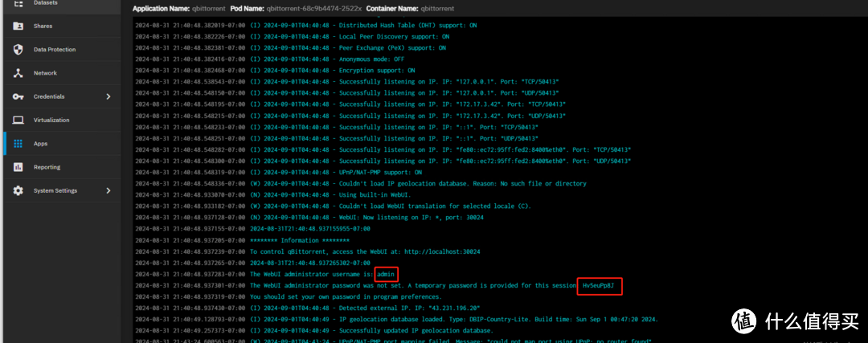Select the Reporting menu label
Image resolution: width=868 pixels, height=343 pixels.
[x=47, y=167]
